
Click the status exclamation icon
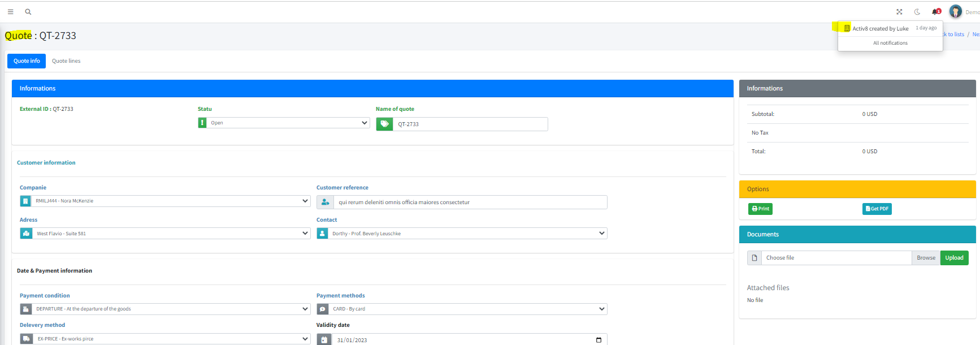(x=202, y=123)
